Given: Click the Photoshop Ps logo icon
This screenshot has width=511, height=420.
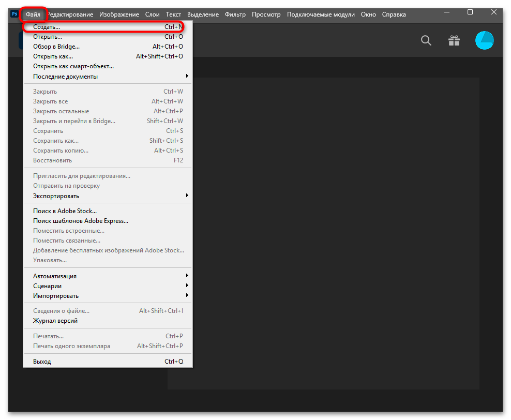Looking at the screenshot, I should 14,14.
